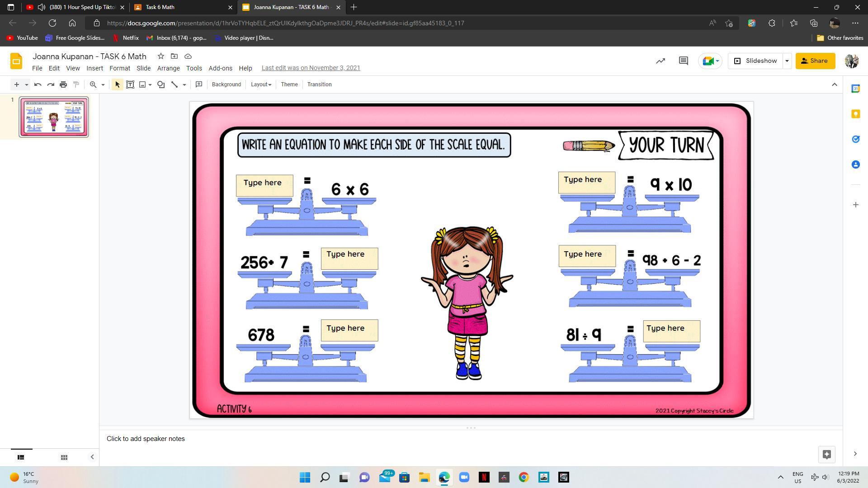Open the Slideshow options dropdown arrow
Image resolution: width=868 pixels, height=488 pixels.
[787, 61]
